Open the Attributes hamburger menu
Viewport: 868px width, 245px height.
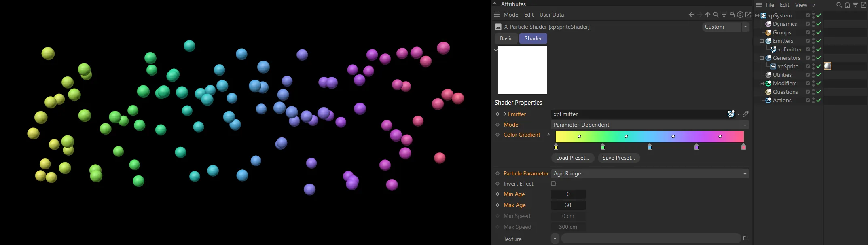coord(497,15)
